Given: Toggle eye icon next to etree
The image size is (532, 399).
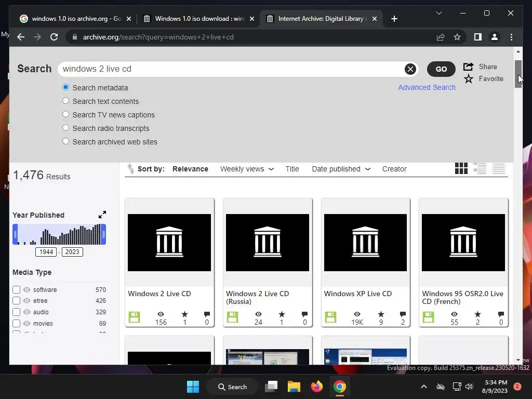Looking at the screenshot, I should [27, 301].
